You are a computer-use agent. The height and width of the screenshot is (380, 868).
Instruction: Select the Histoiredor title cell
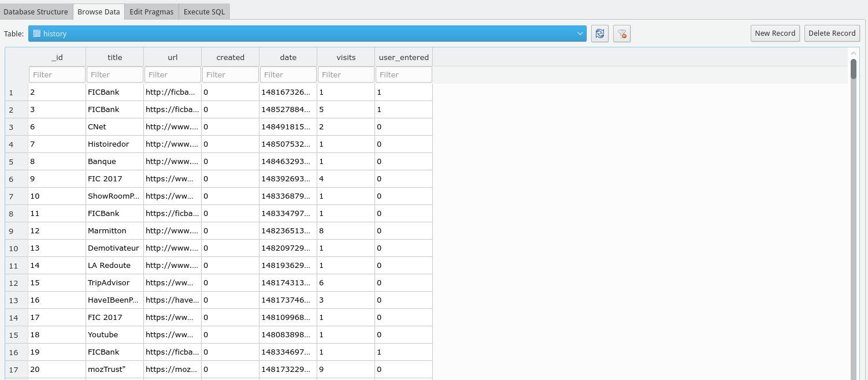pos(115,144)
